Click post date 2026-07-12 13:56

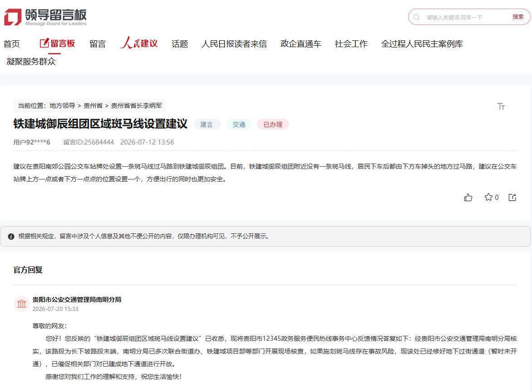tap(147, 142)
